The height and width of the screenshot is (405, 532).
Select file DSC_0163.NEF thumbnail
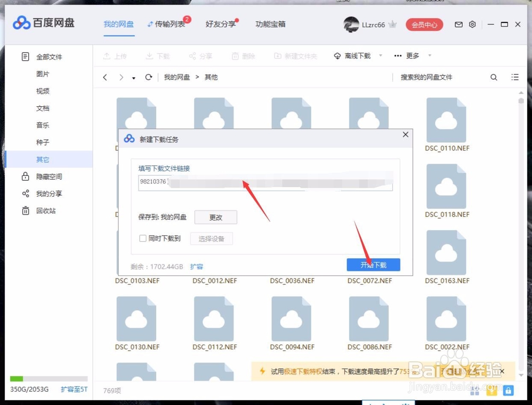[x=446, y=252]
